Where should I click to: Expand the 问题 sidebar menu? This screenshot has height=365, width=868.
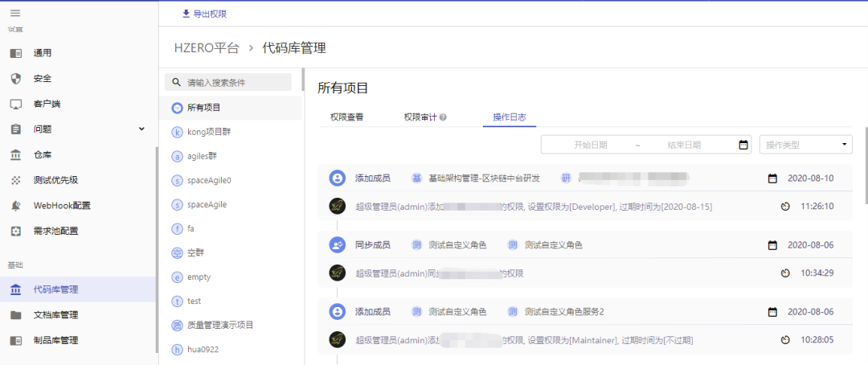point(141,129)
